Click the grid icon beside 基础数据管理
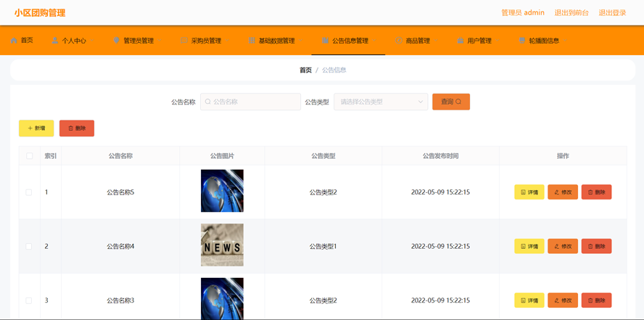The height and width of the screenshot is (320, 644). coord(252,40)
